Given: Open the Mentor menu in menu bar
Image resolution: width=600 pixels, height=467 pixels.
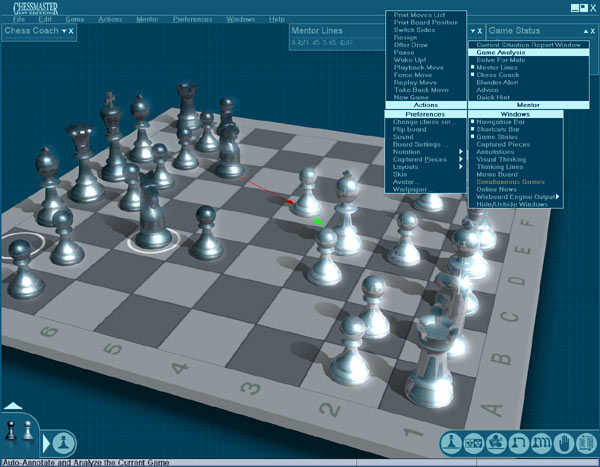Looking at the screenshot, I should point(147,19).
